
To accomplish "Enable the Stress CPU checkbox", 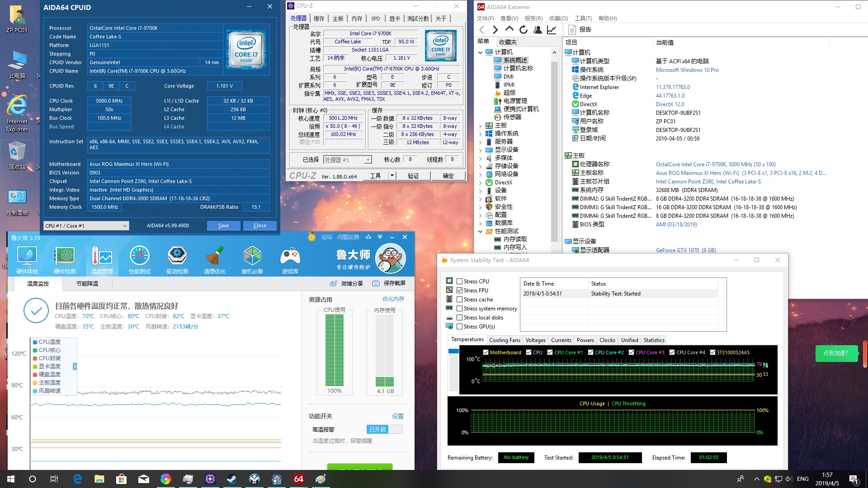I will click(459, 282).
